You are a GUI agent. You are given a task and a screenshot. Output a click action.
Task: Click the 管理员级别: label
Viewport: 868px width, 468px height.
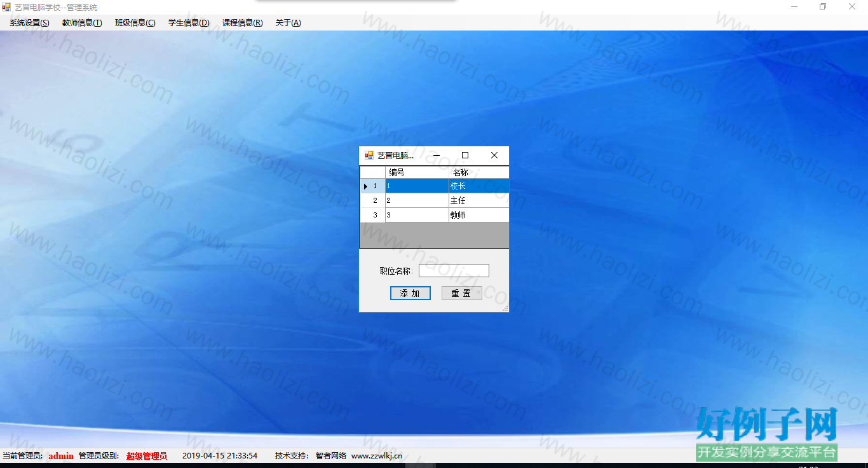pos(99,456)
